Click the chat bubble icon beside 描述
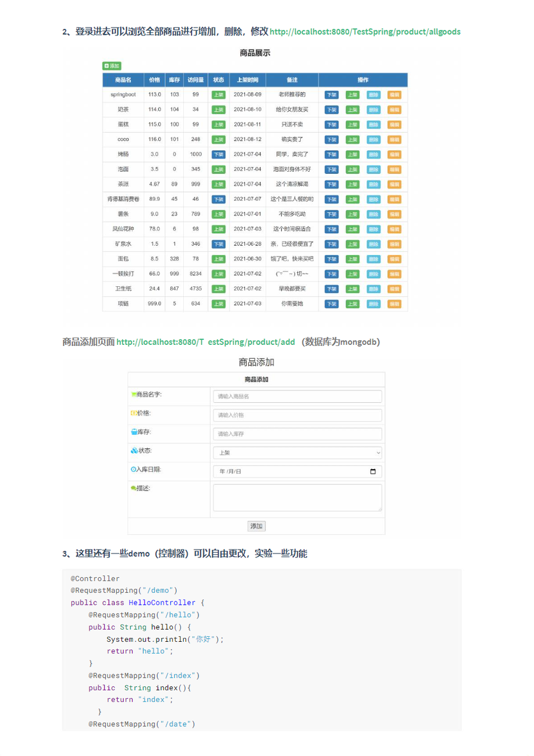Viewport: 534px width, 756px height. [133, 488]
